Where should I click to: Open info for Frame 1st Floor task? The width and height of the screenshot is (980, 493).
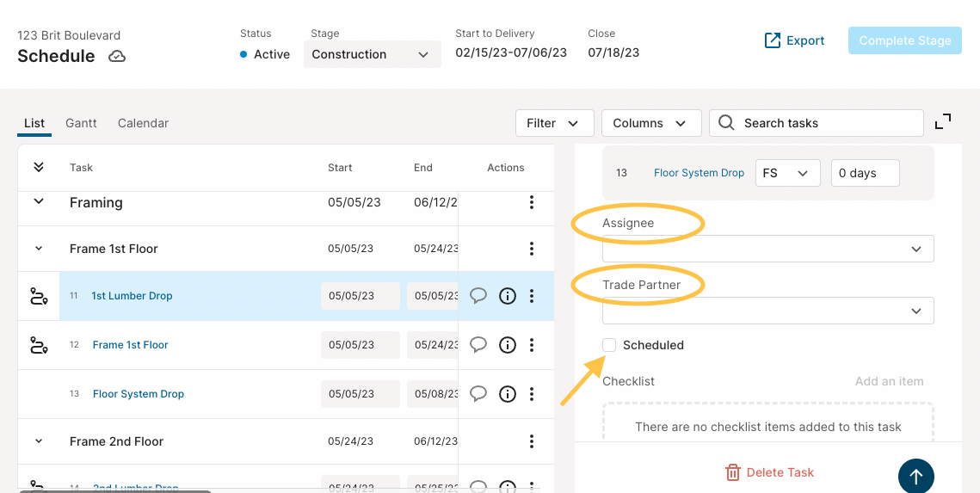click(508, 345)
